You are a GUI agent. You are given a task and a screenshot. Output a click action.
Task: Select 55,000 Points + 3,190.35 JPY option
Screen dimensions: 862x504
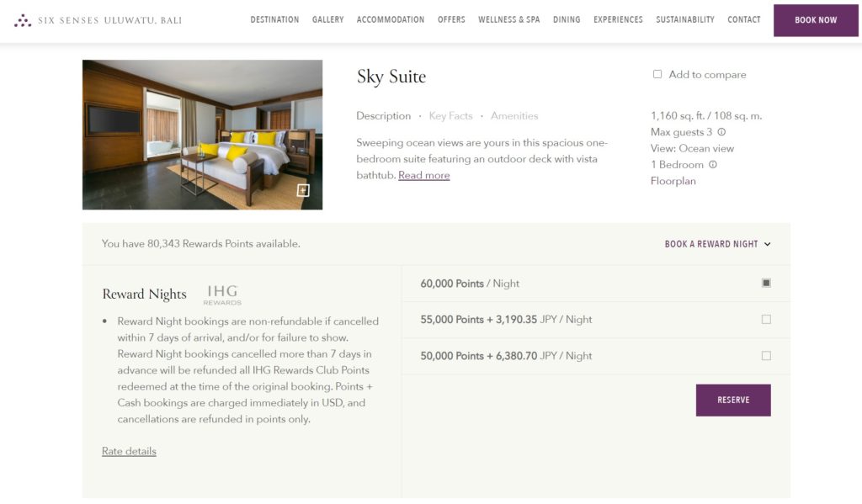click(766, 320)
